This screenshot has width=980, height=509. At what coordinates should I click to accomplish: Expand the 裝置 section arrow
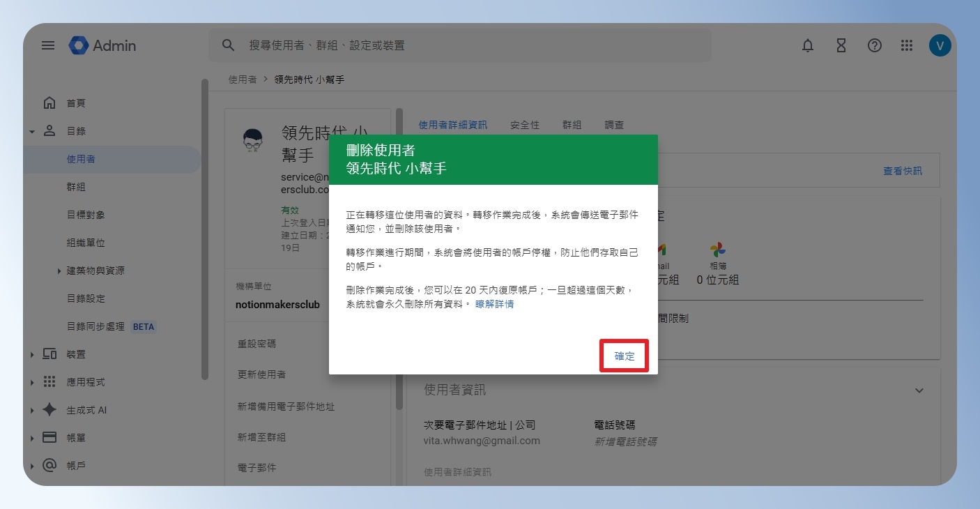coord(32,354)
